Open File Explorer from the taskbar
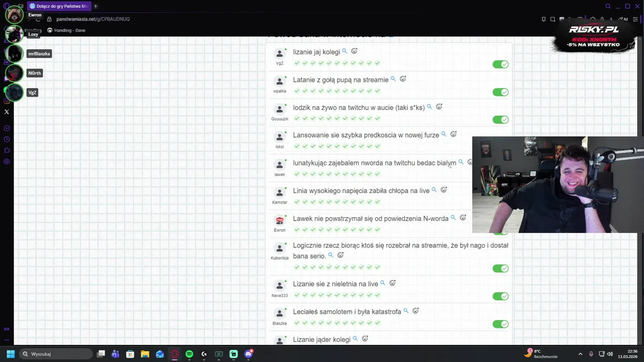This screenshot has width=644, height=362. (145, 354)
